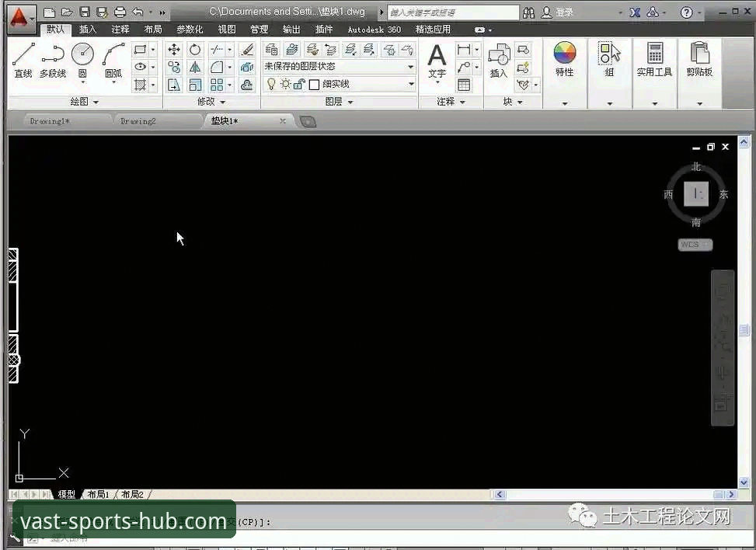Toggle layer on/off lightbulb icon

[x=271, y=85]
